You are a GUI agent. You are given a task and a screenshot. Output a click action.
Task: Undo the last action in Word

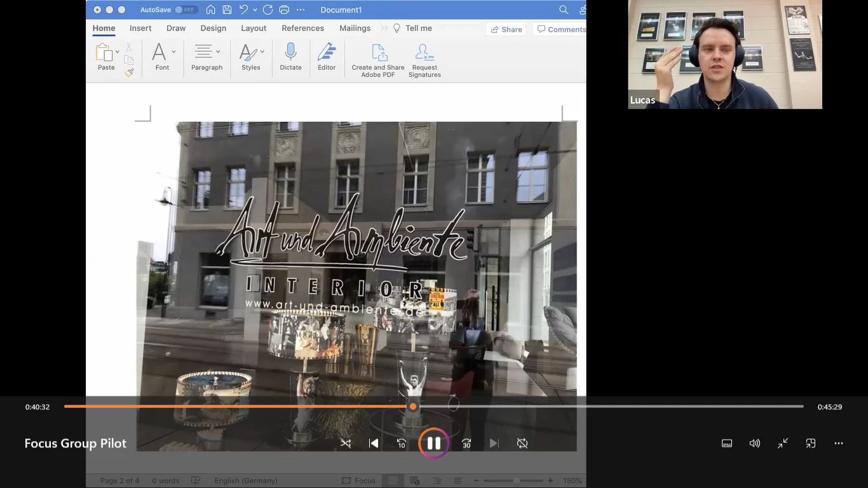point(243,10)
